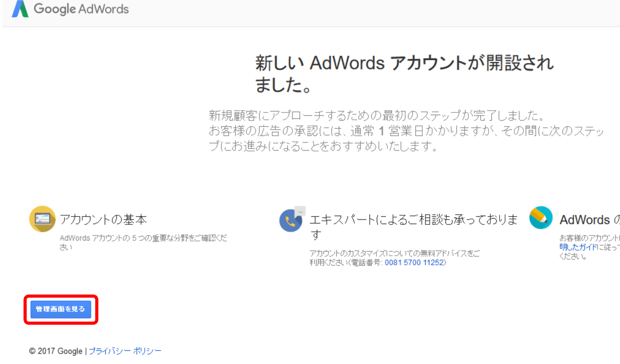Click phone number 0081 5700 11252 link
This screenshot has height=364, width=620.
click(414, 263)
